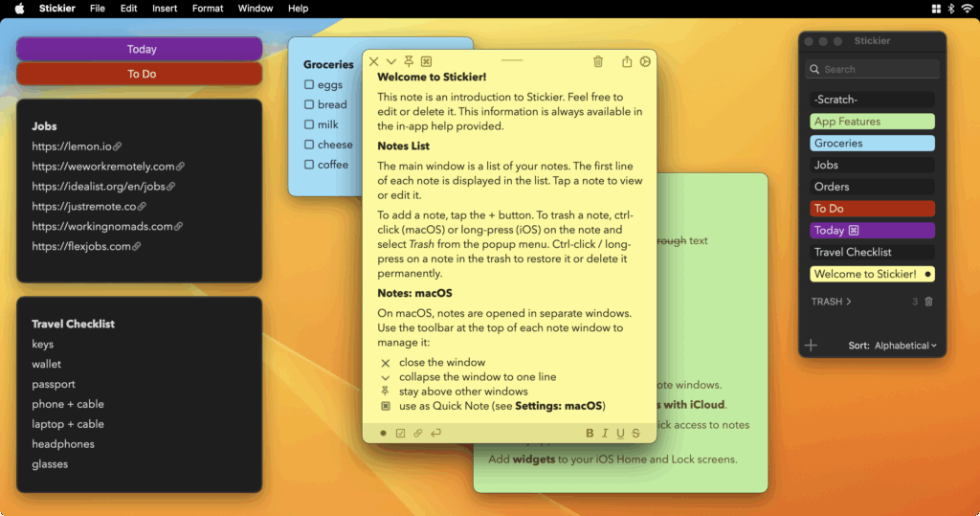Expand the TRASH section

coord(831,302)
